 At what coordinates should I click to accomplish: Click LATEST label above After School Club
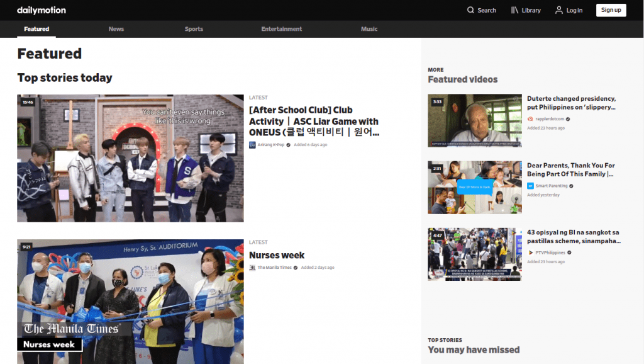(x=258, y=98)
